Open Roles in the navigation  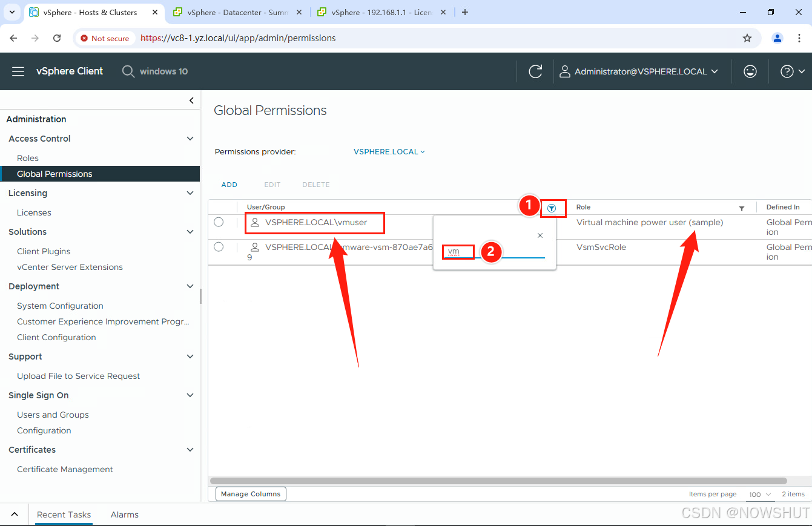[x=28, y=158]
